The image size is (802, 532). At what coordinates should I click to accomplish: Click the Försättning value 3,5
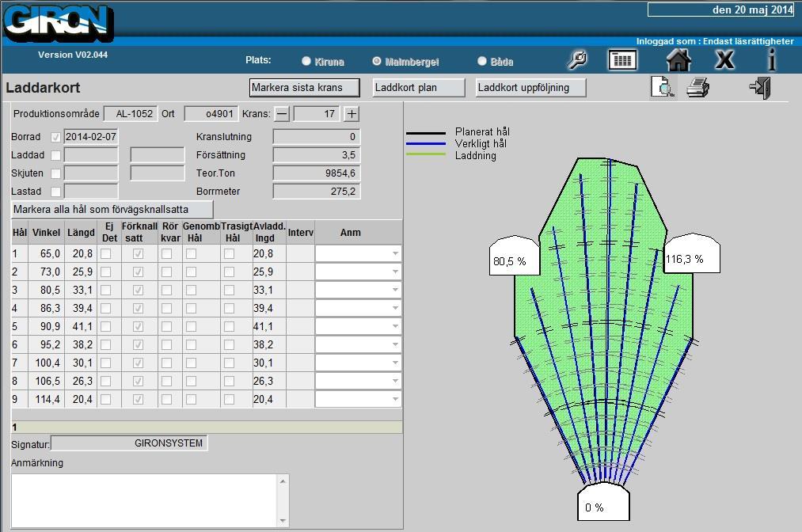[317, 155]
